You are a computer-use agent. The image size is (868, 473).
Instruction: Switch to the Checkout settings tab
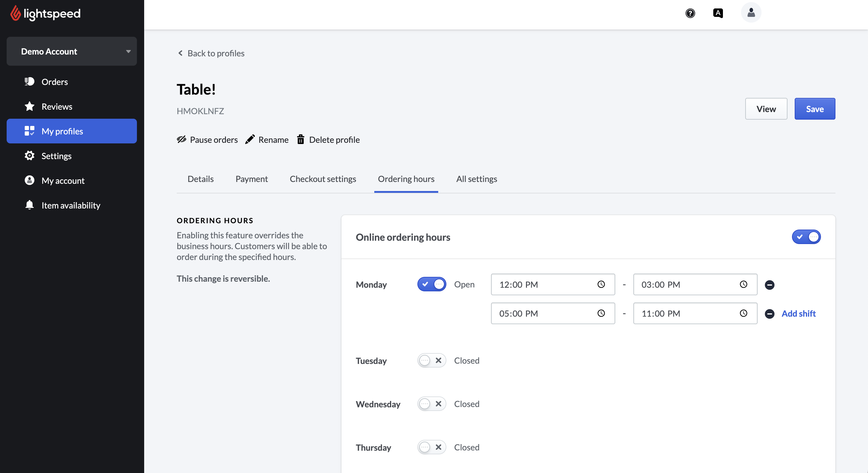[322, 179]
